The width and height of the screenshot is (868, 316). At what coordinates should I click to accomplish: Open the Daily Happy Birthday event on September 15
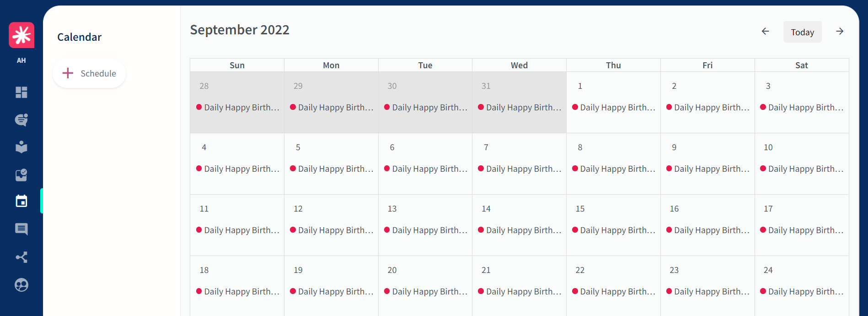point(613,230)
